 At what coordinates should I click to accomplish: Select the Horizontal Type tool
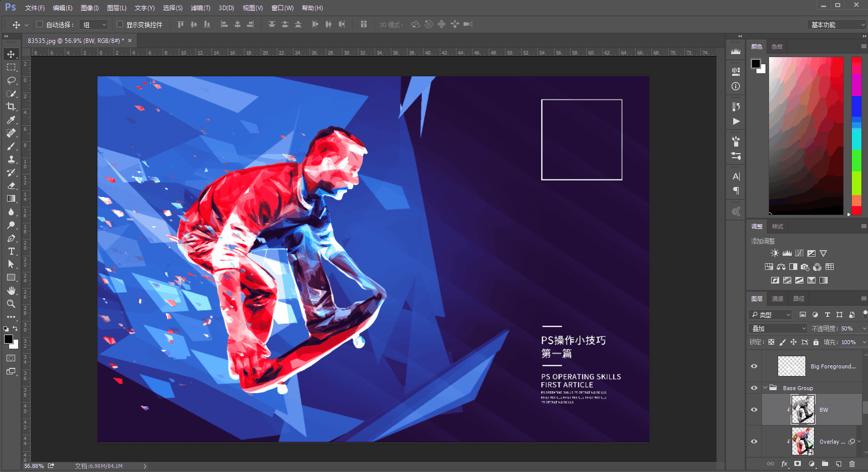(11, 251)
